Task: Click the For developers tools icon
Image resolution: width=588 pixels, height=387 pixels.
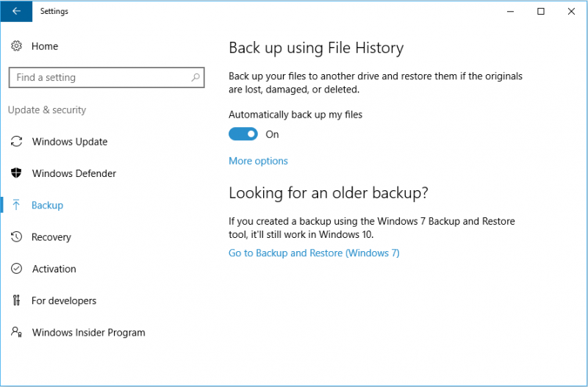Action: [16, 300]
